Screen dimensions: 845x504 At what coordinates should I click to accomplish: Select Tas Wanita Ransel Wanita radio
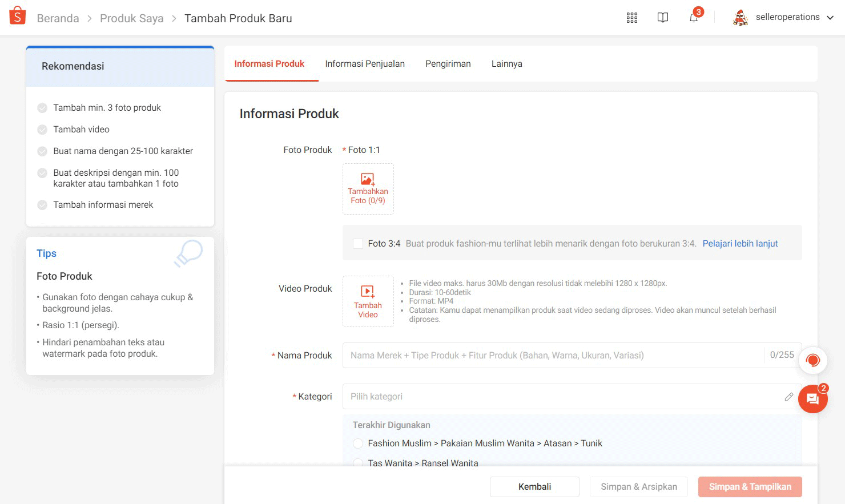pos(358,462)
